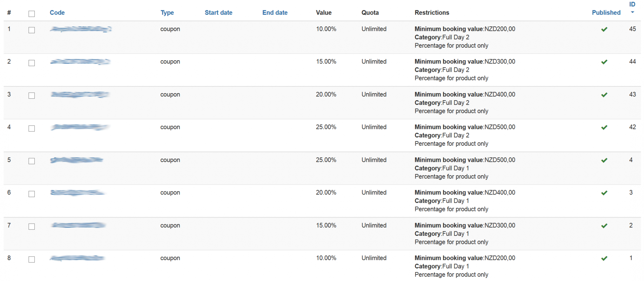This screenshot has width=644, height=281.
Task: Sort coupons by Start date
Action: (x=218, y=13)
